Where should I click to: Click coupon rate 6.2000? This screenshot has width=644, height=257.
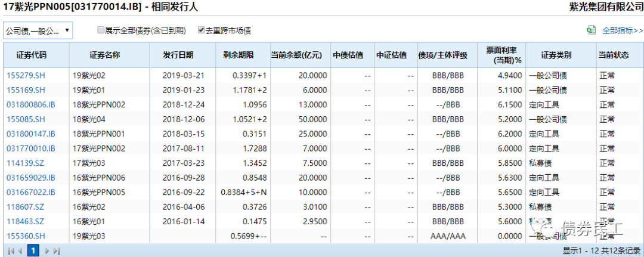coord(510,134)
